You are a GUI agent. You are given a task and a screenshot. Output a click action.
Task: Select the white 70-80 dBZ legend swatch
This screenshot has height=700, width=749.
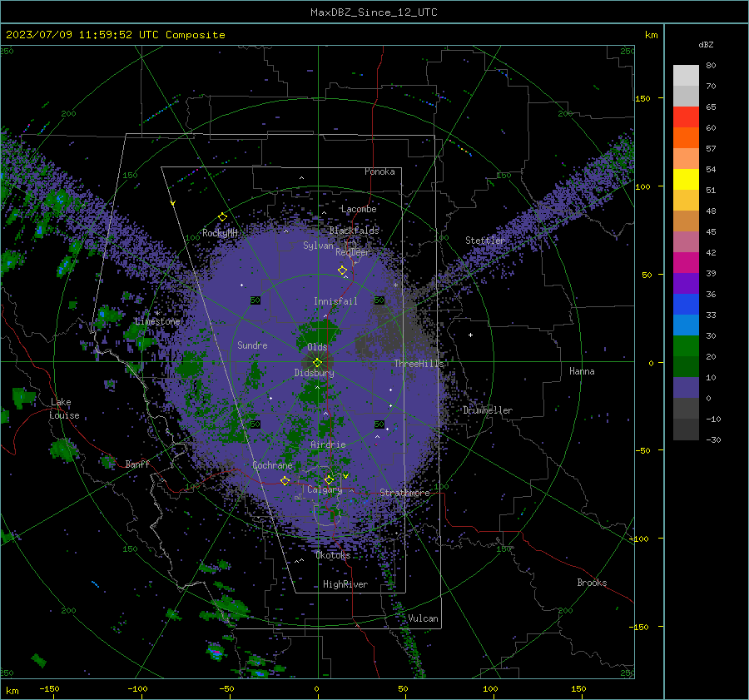tap(686, 75)
